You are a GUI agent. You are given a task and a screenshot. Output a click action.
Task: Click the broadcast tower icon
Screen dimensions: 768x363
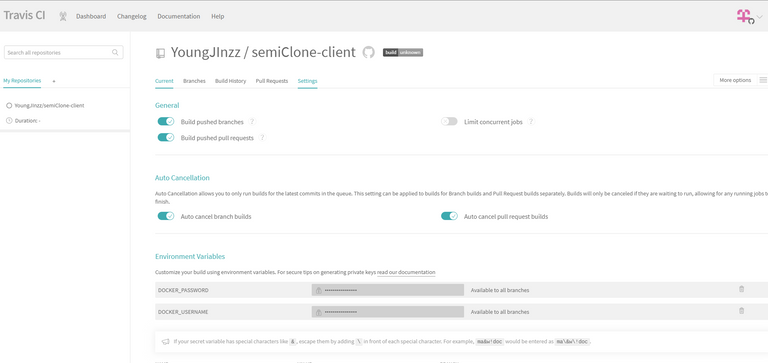coord(63,16)
